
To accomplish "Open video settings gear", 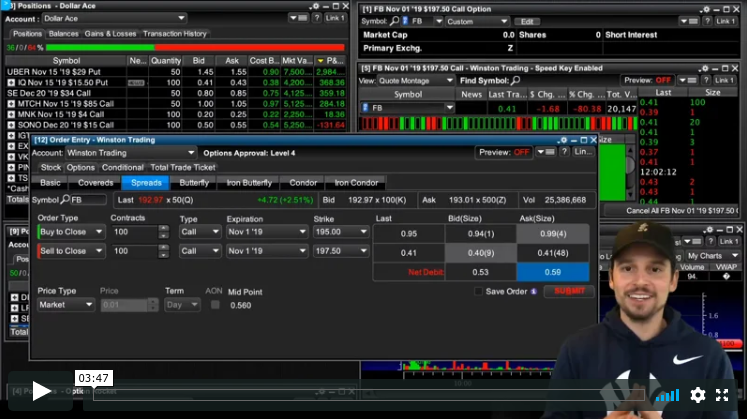I will point(698,395).
